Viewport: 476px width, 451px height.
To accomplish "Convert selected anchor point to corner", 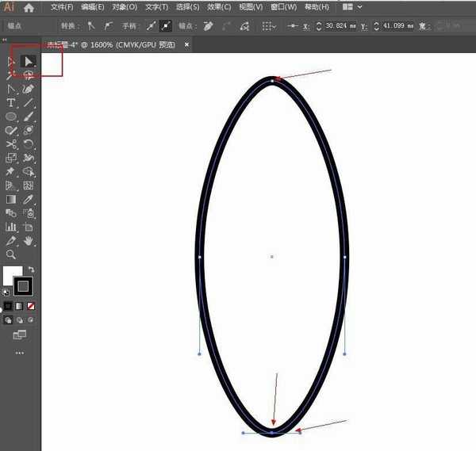I will (x=90, y=26).
